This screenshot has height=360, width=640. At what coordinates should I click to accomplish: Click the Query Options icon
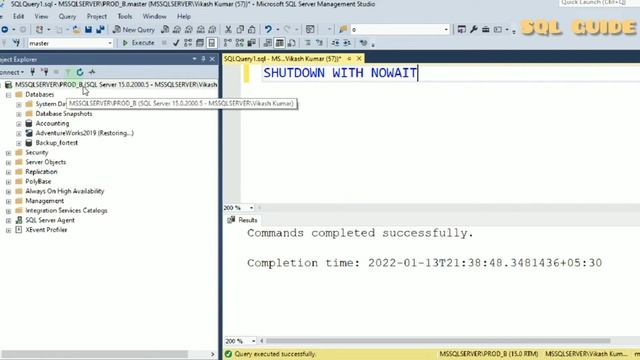click(x=200, y=43)
